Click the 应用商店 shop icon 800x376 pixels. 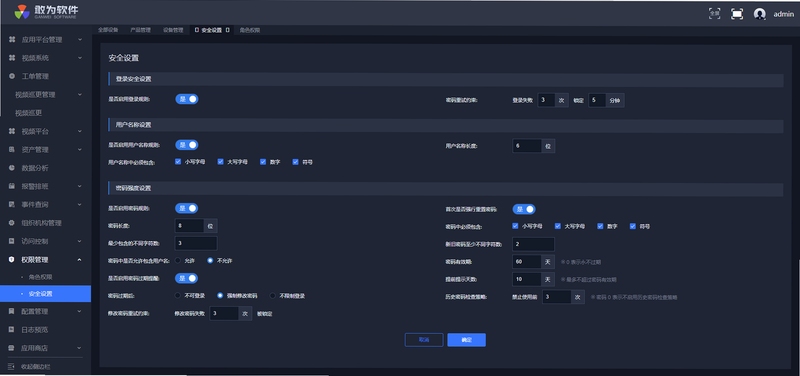[12, 348]
